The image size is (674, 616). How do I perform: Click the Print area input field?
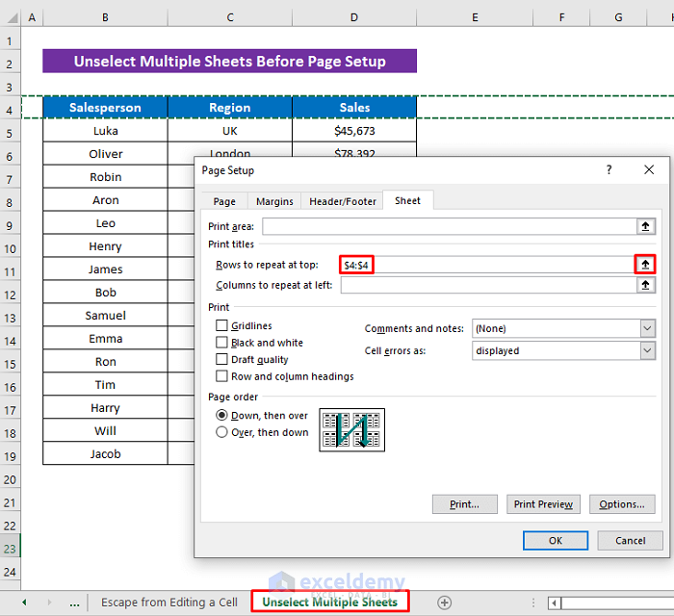pos(450,226)
